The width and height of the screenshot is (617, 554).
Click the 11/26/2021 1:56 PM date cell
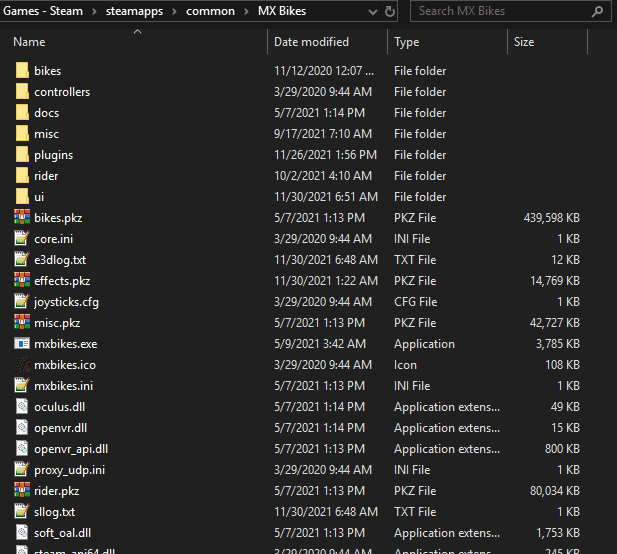point(325,155)
